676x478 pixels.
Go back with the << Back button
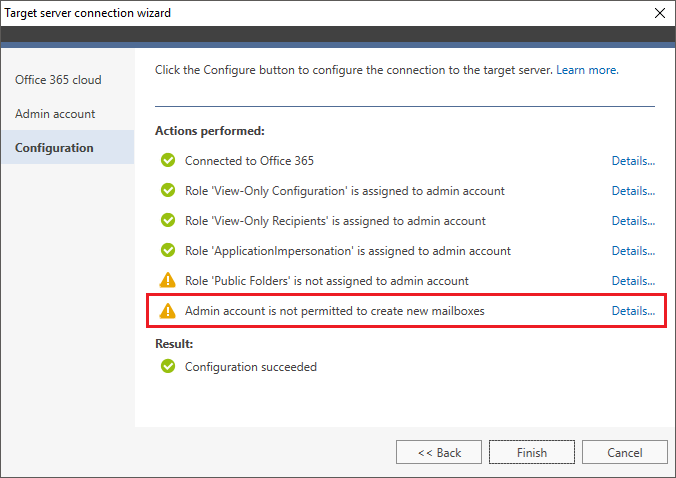point(439,452)
